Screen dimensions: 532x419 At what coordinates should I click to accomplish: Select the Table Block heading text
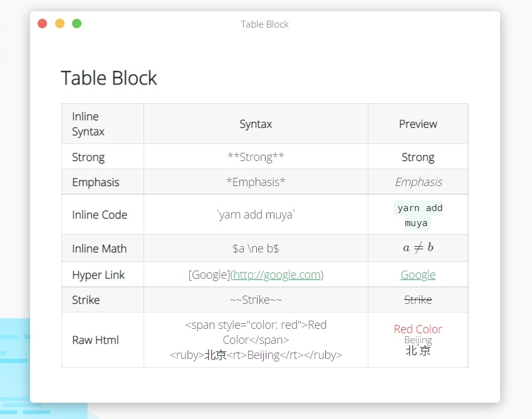click(x=109, y=78)
